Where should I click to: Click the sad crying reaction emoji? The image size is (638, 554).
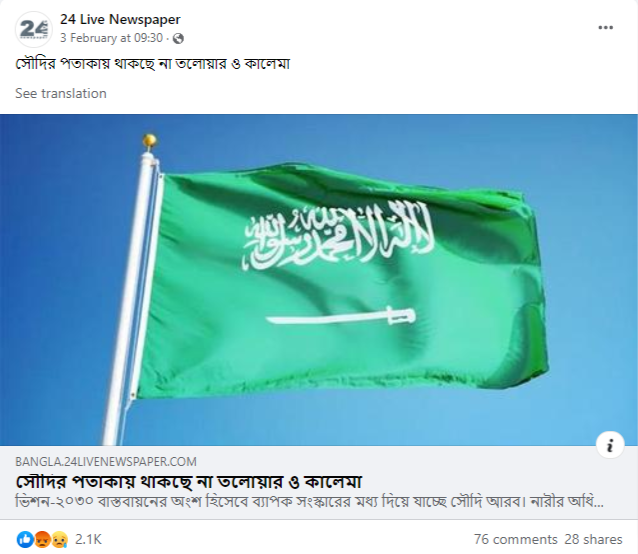(x=59, y=539)
